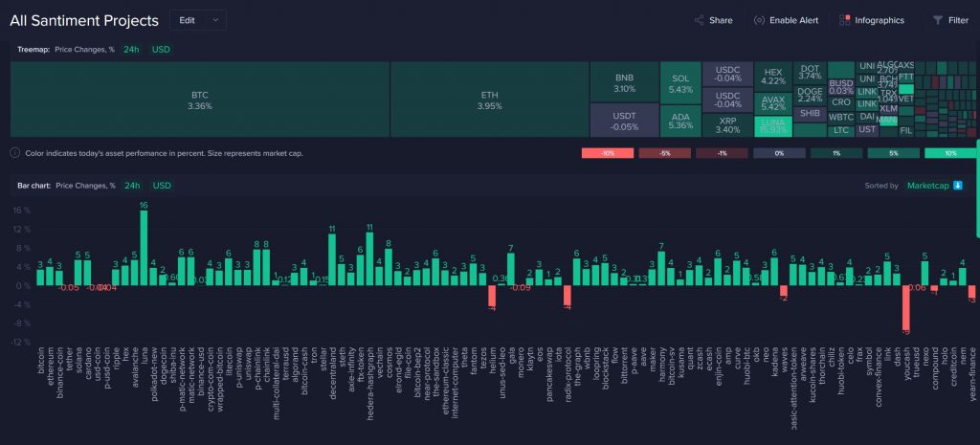Click the Share icon
Screen dimensions: 980x445
[x=700, y=20]
